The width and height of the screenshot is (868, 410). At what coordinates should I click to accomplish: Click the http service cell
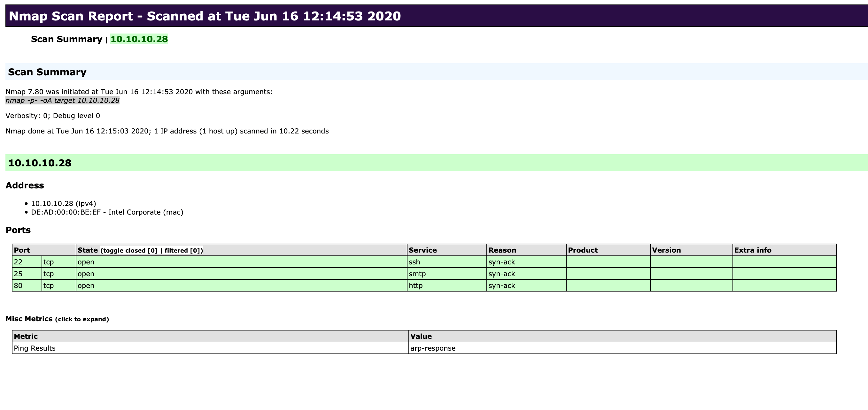pyautogui.click(x=415, y=285)
